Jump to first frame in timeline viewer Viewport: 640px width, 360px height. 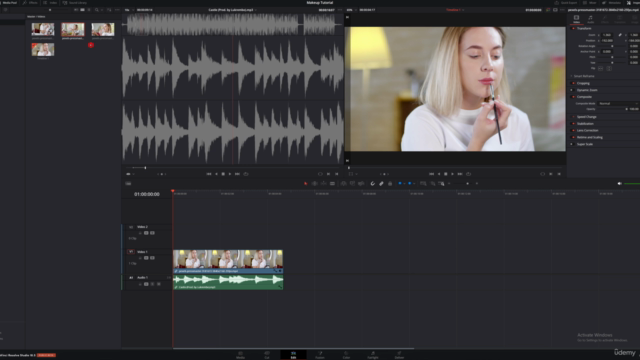[431, 174]
